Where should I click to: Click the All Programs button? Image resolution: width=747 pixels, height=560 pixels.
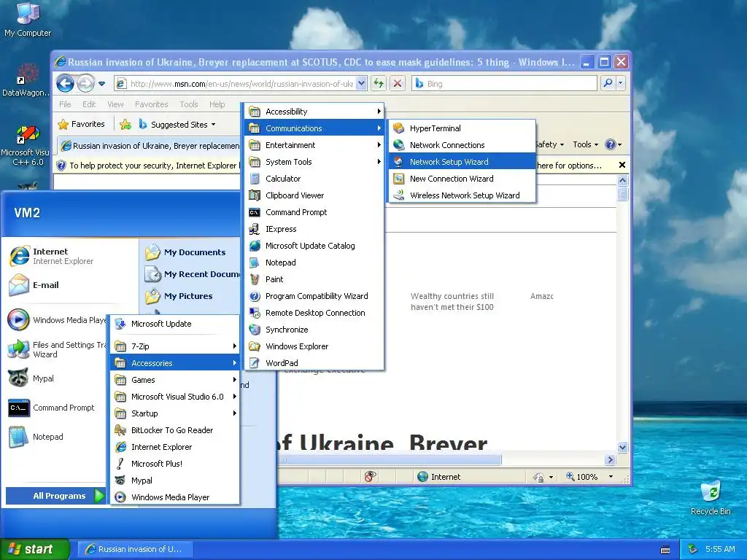(x=56, y=496)
